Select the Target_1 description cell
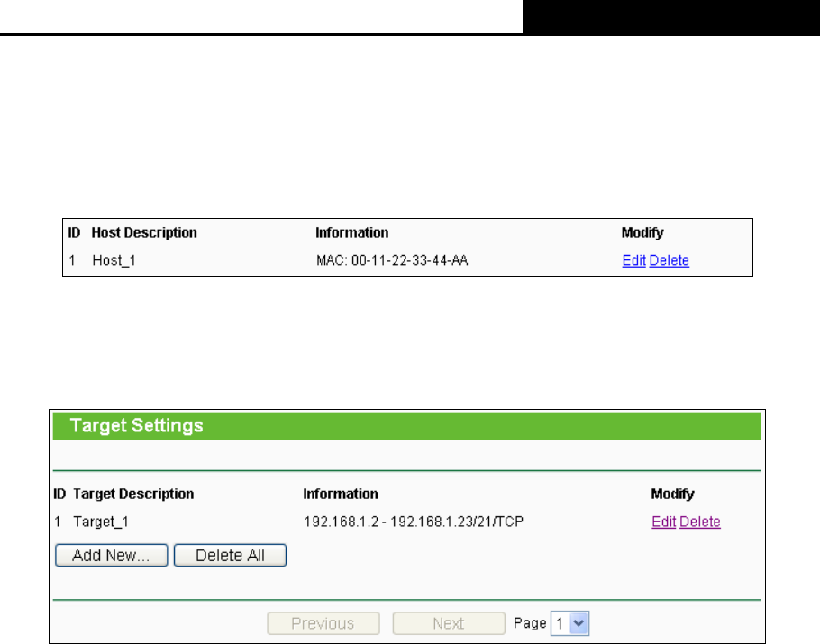The image size is (820, 644). (101, 522)
